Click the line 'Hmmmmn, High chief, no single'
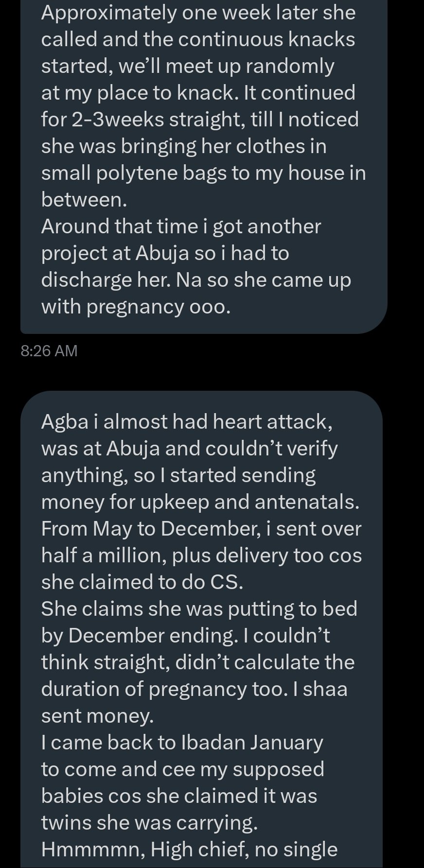424x868 pixels. coord(189,849)
